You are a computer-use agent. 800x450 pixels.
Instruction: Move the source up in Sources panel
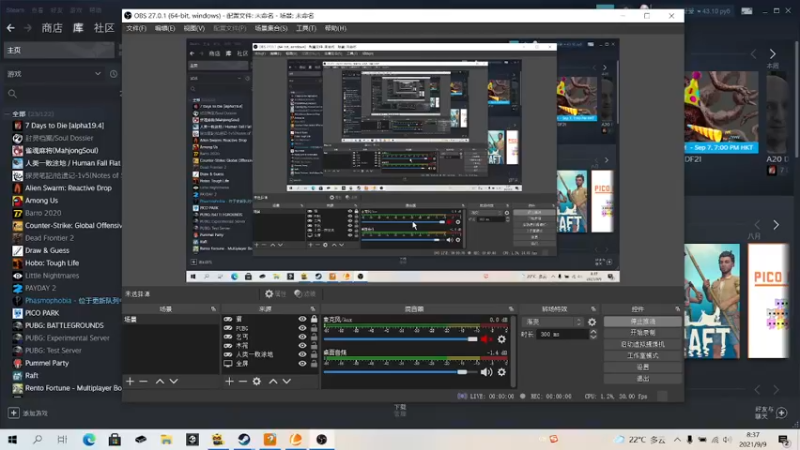(x=273, y=381)
